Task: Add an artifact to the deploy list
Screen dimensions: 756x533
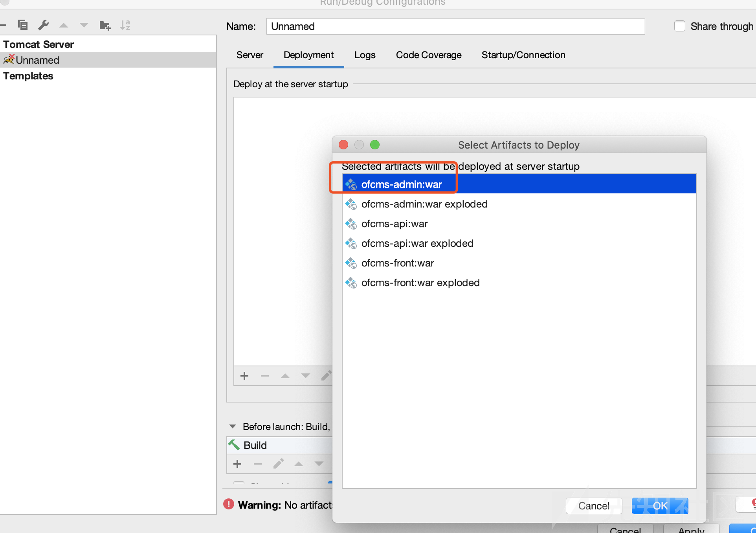Action: (x=244, y=376)
